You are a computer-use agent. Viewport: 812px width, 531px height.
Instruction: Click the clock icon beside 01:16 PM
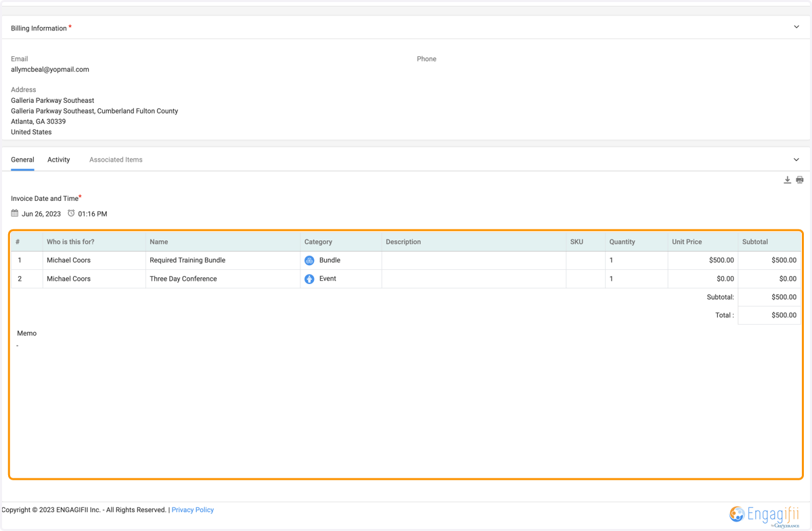tap(71, 213)
